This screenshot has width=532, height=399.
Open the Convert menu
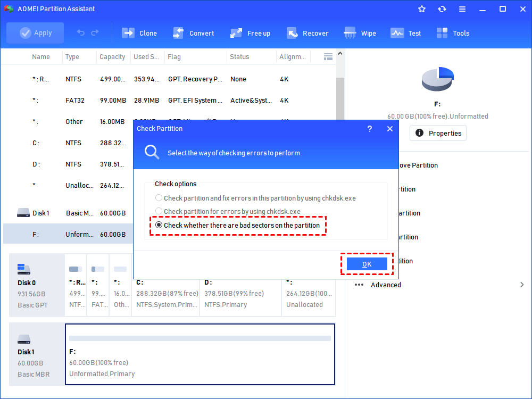(x=194, y=33)
